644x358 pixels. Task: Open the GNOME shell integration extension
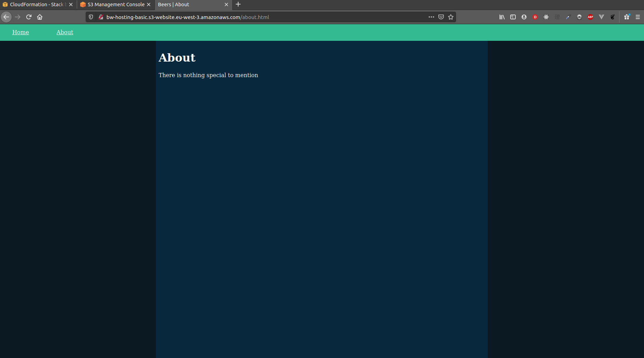click(x=613, y=17)
